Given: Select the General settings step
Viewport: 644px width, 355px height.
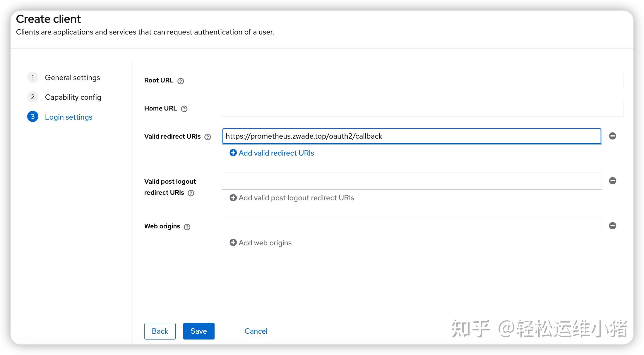Looking at the screenshot, I should [72, 77].
